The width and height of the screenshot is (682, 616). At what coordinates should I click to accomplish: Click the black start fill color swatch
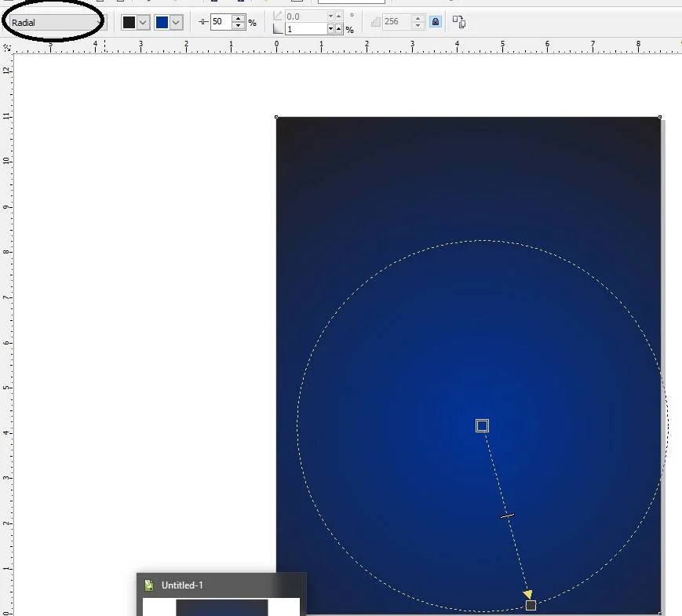click(x=129, y=22)
